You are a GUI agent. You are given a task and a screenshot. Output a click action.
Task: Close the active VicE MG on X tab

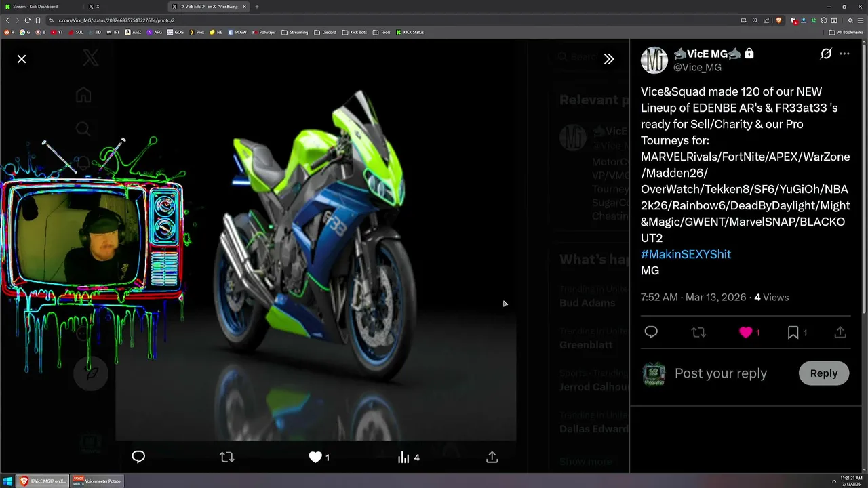pyautogui.click(x=245, y=7)
